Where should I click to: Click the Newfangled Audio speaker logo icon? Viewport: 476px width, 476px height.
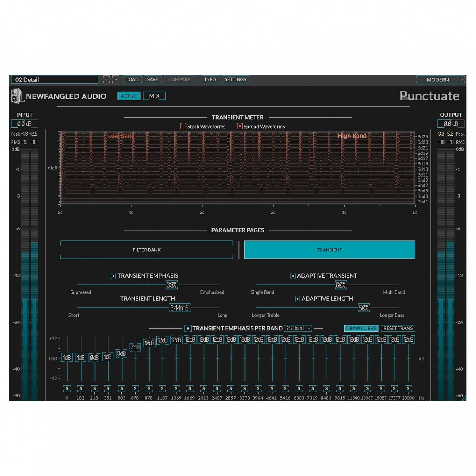(17, 96)
